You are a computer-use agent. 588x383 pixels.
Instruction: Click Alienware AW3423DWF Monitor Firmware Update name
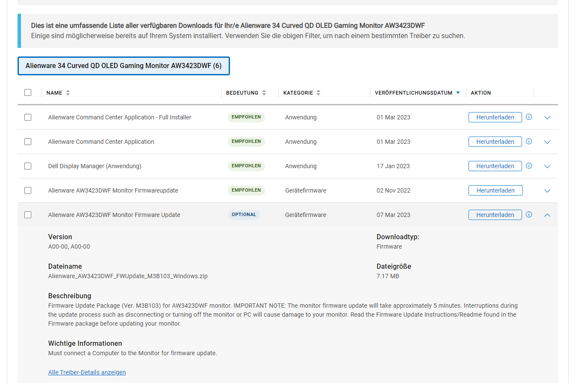pos(114,215)
